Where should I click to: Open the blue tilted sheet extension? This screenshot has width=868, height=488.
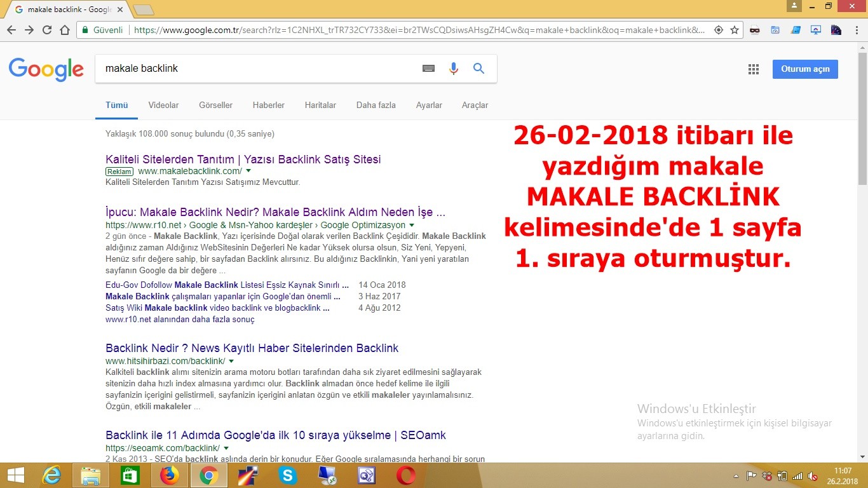796,30
